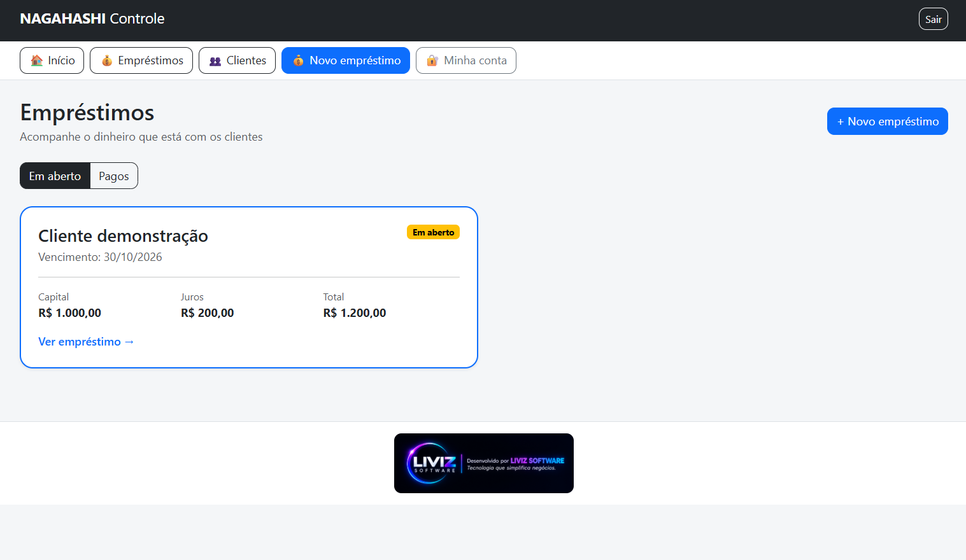Open the Minha conta navigation tab

coord(466,60)
